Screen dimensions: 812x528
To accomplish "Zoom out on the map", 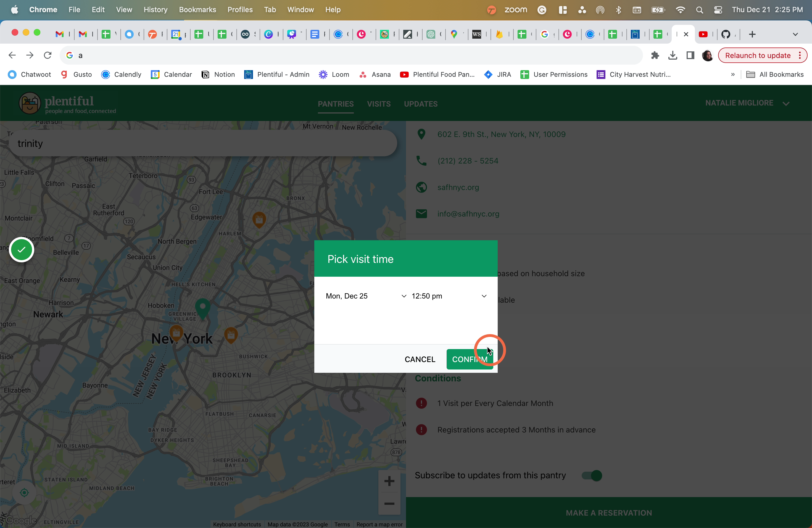I will (x=389, y=503).
